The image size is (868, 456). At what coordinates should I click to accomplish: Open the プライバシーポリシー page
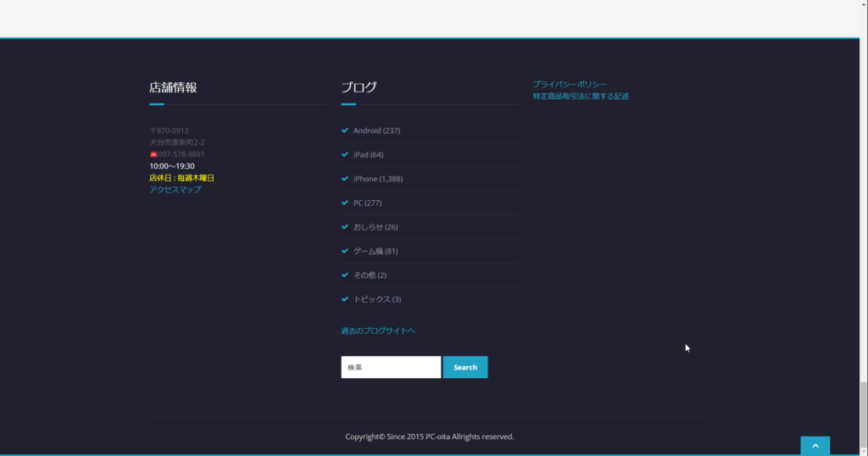coord(570,85)
